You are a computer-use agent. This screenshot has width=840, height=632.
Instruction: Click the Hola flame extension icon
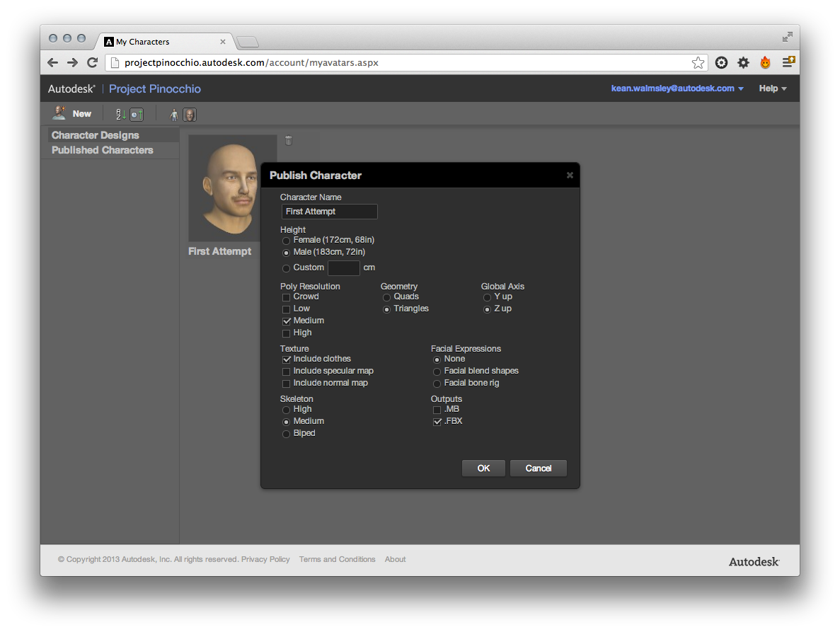(x=765, y=62)
